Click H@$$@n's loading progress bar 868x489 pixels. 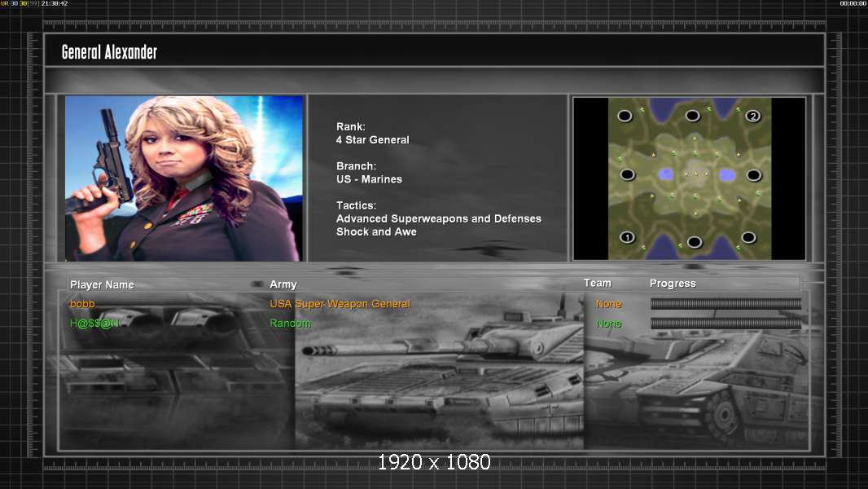[x=726, y=324]
